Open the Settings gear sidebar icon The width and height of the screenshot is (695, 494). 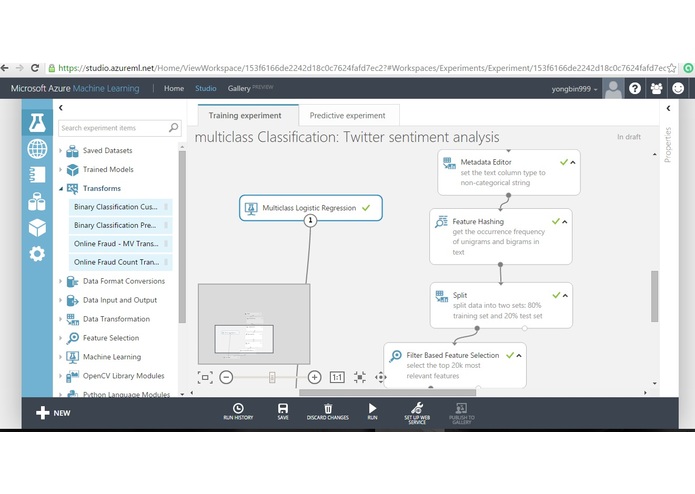[37, 253]
